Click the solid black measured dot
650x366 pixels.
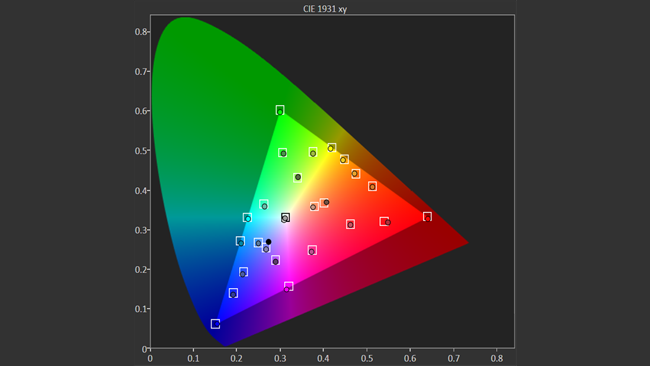(x=269, y=242)
